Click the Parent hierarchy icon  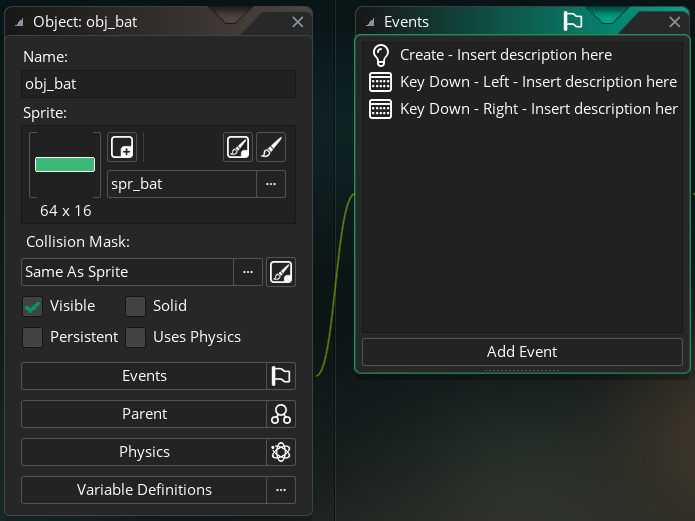coord(281,414)
